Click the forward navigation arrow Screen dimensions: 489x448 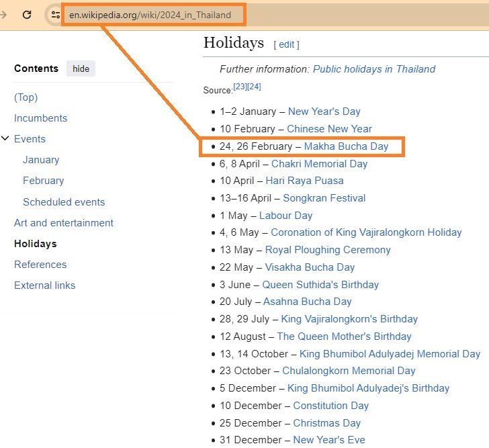(x=3, y=14)
